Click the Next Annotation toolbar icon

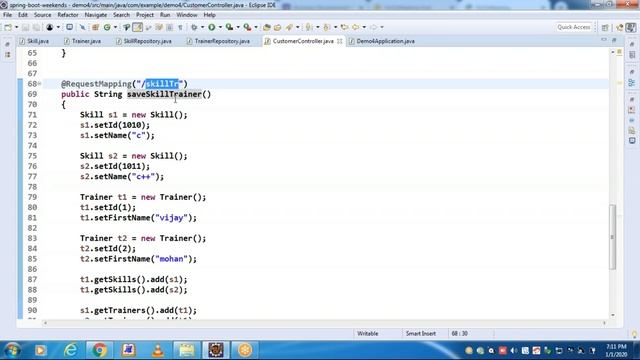click(309, 27)
